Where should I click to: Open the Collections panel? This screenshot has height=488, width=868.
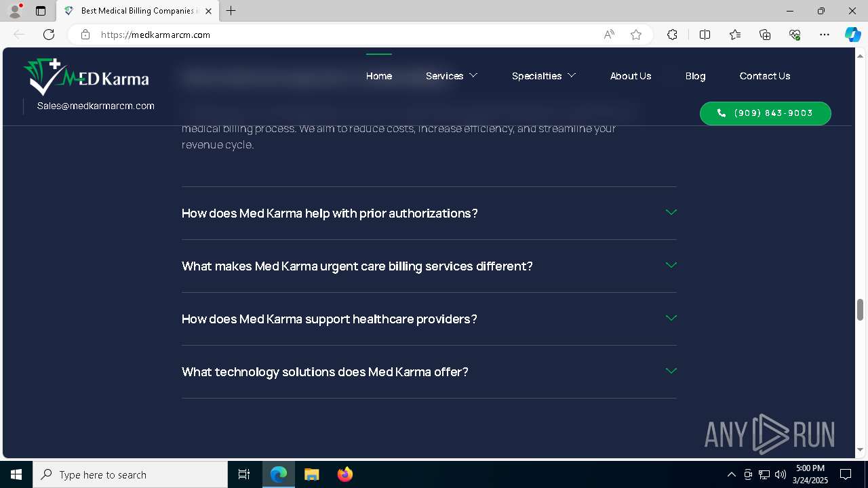click(765, 35)
